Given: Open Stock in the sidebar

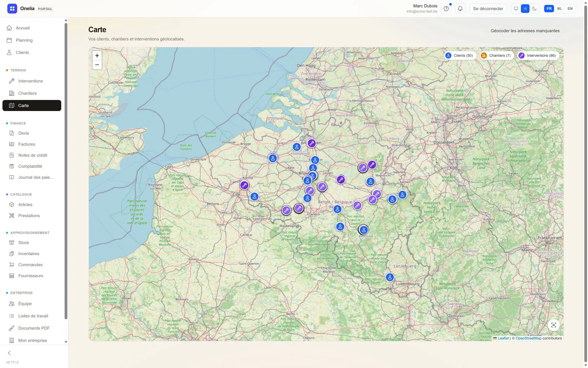Looking at the screenshot, I should point(32,243).
